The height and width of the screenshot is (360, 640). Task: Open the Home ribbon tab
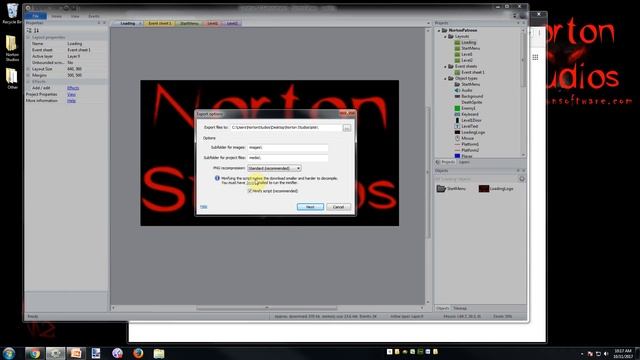tap(56, 16)
